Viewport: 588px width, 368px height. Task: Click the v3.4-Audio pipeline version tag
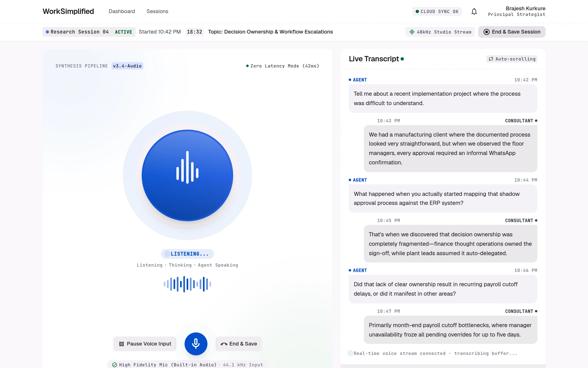pyautogui.click(x=127, y=66)
